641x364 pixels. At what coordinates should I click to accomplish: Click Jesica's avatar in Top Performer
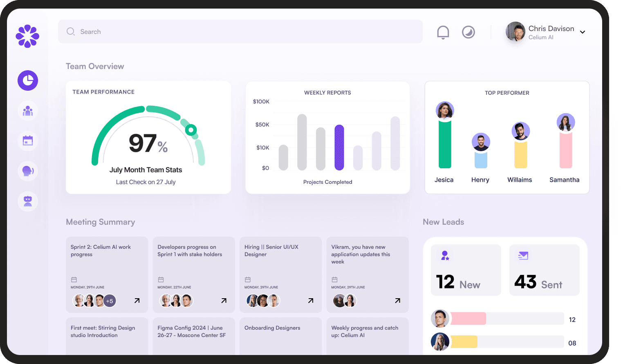point(445,110)
